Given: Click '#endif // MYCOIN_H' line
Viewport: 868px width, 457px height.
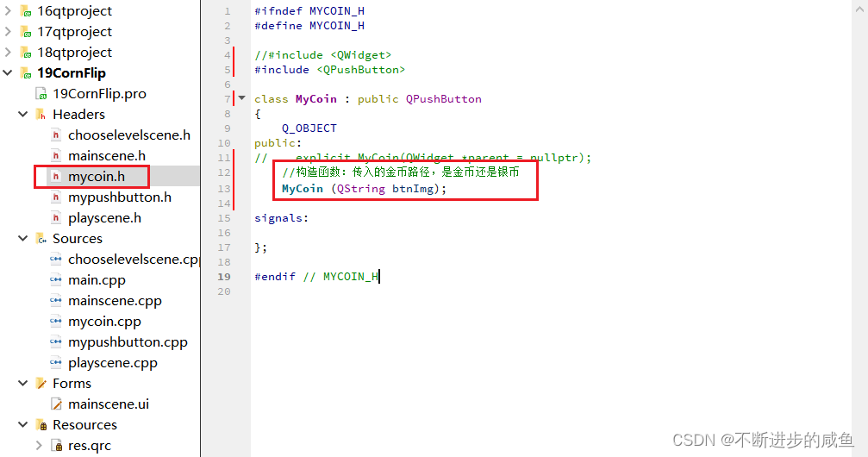Looking at the screenshot, I should 316,277.
